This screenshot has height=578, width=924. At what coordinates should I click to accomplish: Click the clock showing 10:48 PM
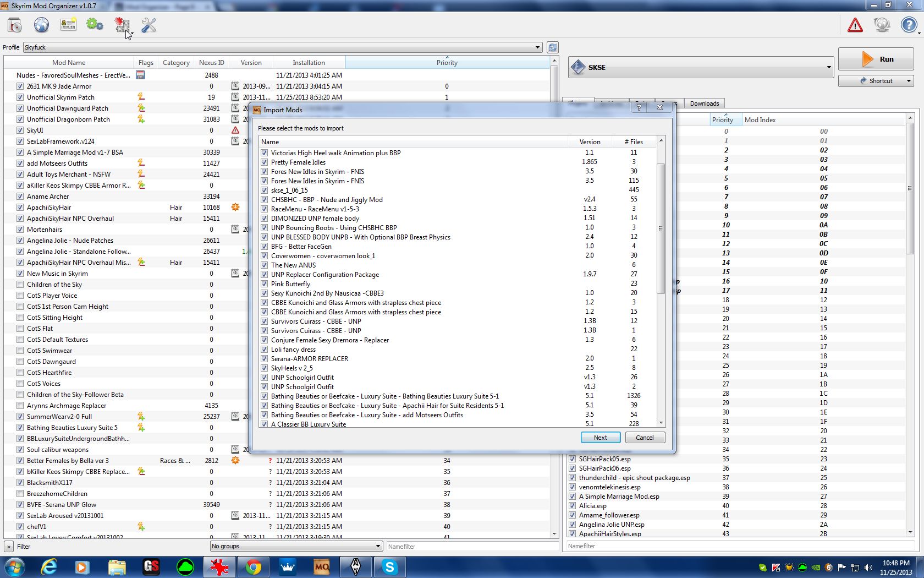[x=896, y=563]
